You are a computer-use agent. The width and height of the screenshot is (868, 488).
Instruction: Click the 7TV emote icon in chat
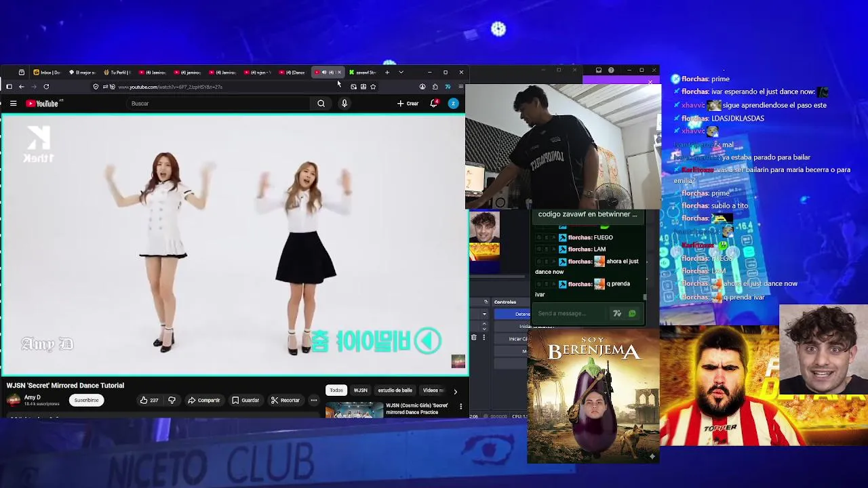click(x=616, y=313)
